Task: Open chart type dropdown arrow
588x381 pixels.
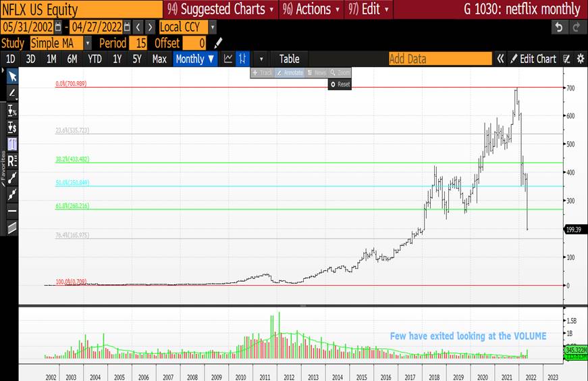Action: pyautogui.click(x=261, y=59)
